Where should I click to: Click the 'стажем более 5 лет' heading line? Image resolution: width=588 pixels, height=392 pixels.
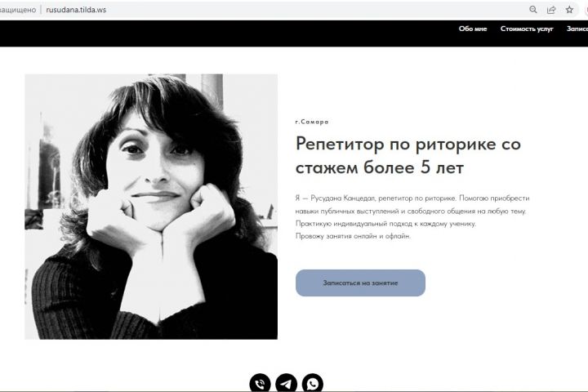pyautogui.click(x=380, y=167)
